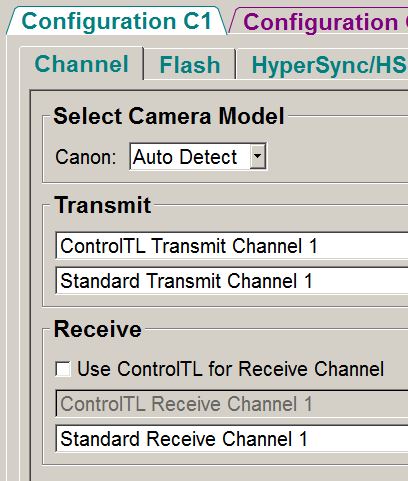Screen dimensions: 408x481
Task: Click the Canon dropdown arrow button
Action: pos(258,156)
